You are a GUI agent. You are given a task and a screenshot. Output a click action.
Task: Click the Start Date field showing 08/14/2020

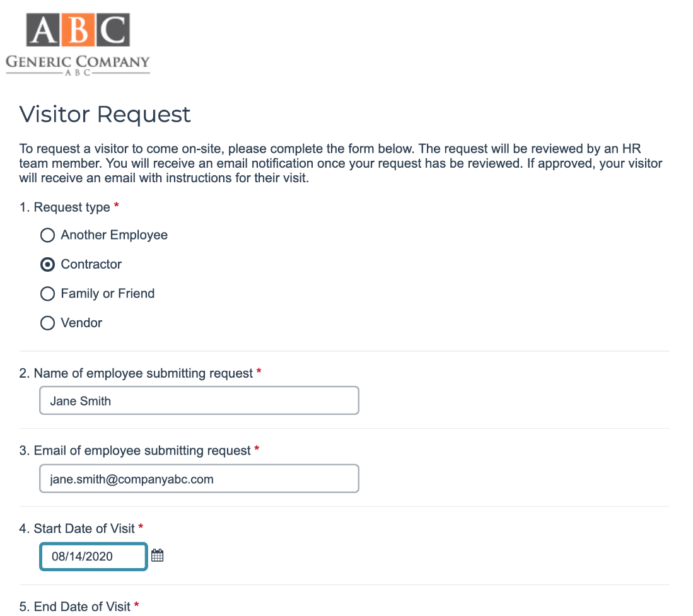click(x=93, y=557)
